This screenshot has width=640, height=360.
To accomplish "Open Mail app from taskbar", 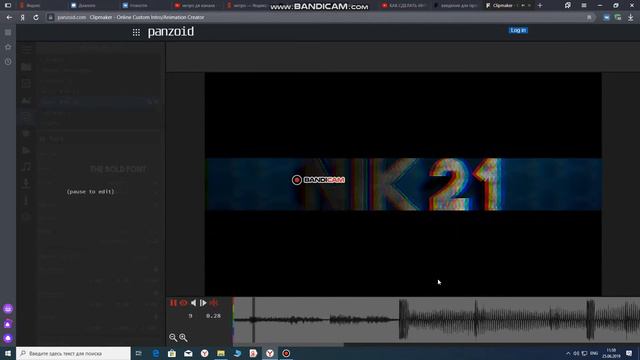I will (x=188, y=353).
